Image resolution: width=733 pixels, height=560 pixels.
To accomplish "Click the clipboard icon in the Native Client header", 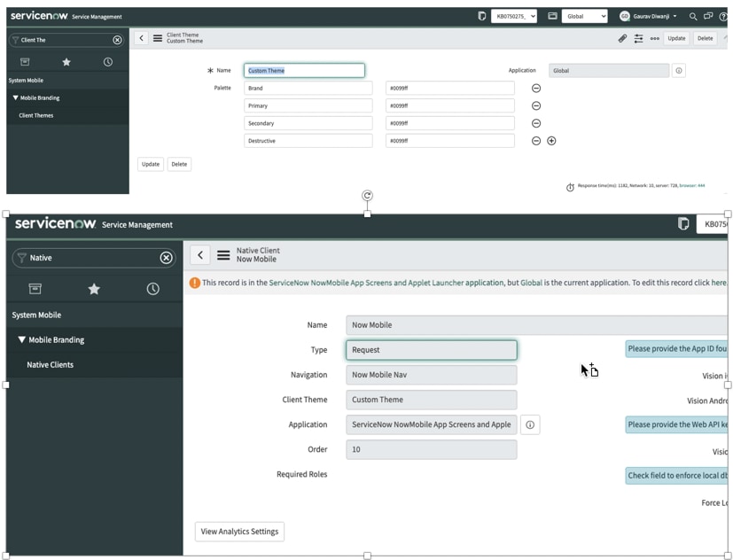I will point(683,223).
